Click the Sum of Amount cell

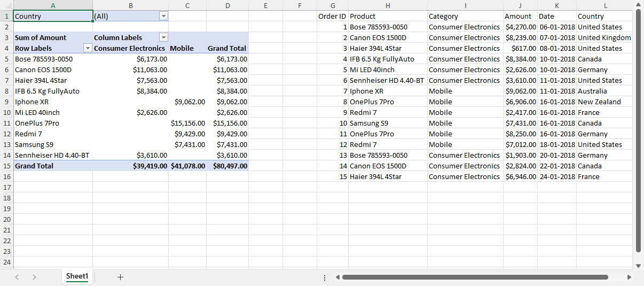pyautogui.click(x=53, y=37)
